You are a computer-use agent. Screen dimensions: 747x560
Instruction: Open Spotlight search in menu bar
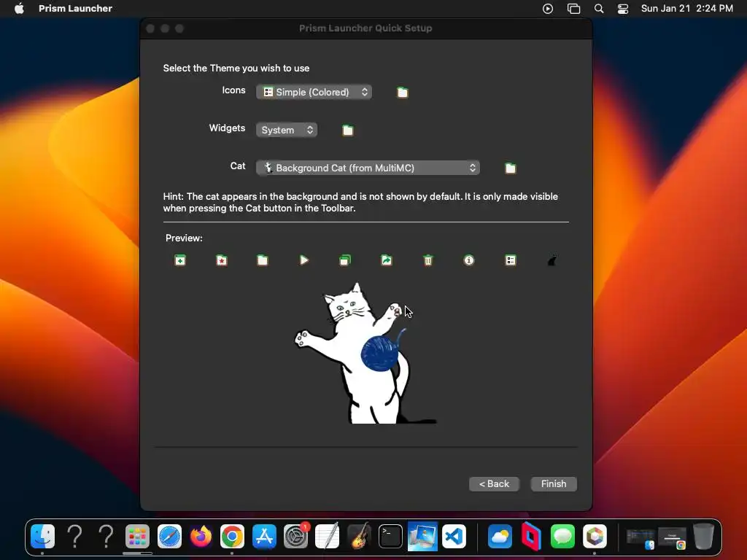click(x=599, y=9)
